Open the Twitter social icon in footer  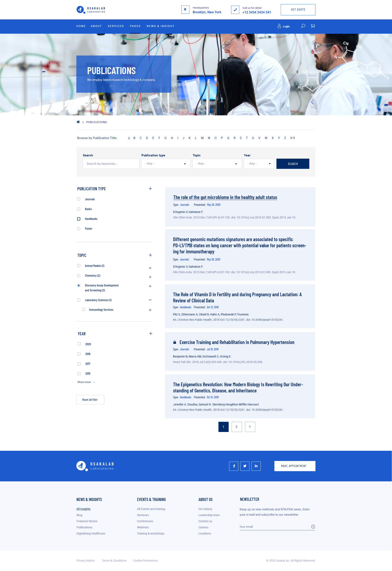245,466
